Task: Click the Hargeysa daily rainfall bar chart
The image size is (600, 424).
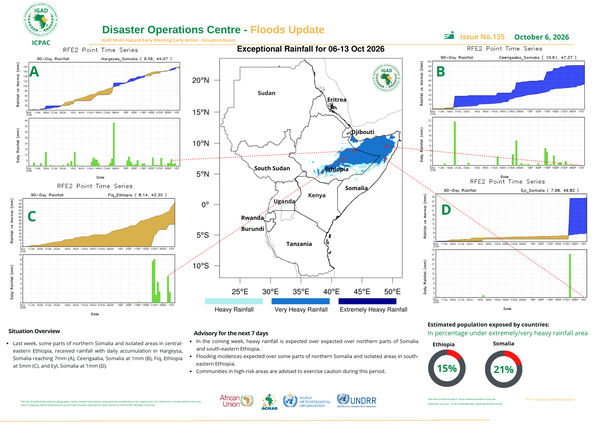Action: [x=104, y=142]
